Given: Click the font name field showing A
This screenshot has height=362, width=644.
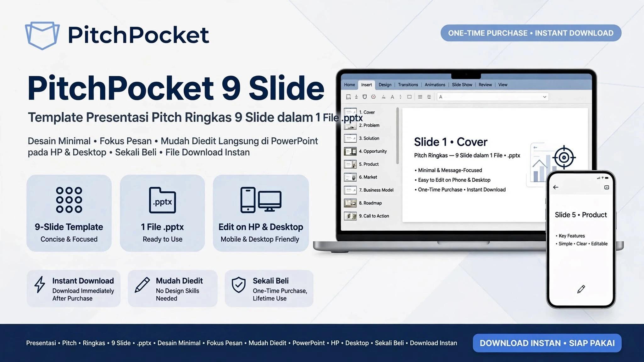Looking at the screenshot, I should (x=493, y=97).
